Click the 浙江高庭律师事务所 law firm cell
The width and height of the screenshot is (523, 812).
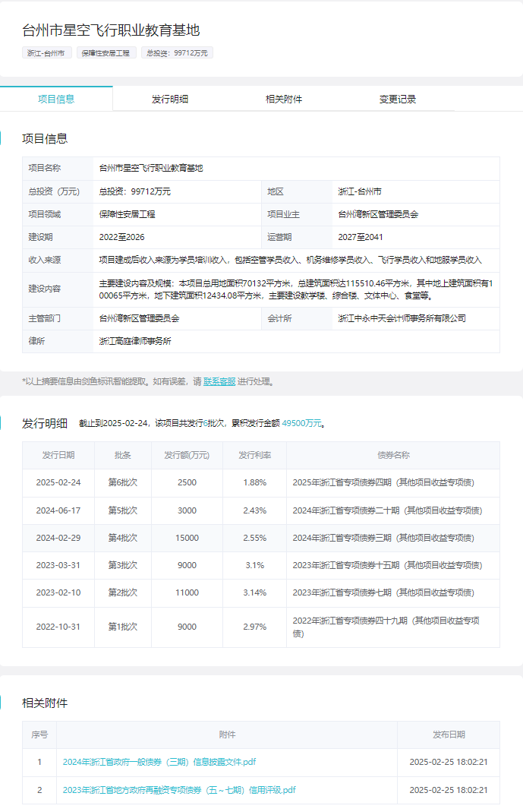135,341
